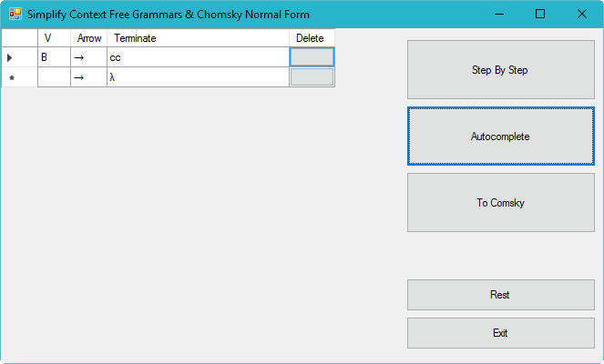The image size is (604, 364).
Task: Click the Delete button in the λ row
Action: [x=312, y=77]
